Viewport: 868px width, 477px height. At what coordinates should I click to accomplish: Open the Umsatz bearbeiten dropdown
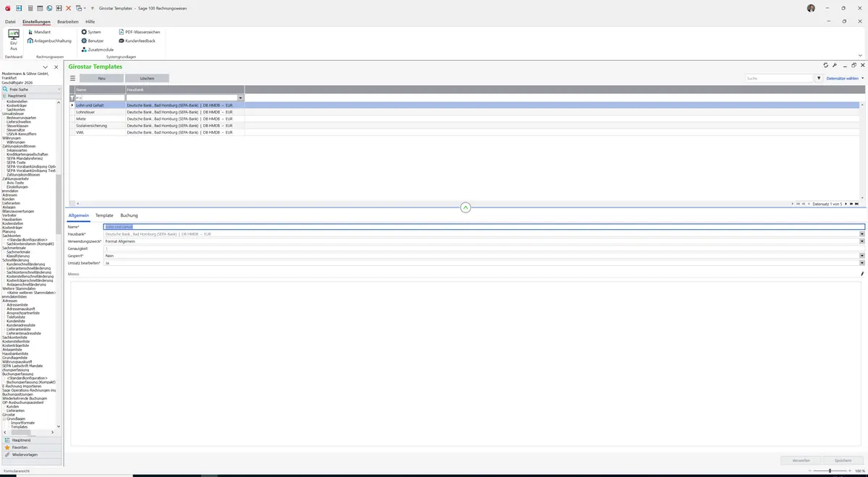tap(862, 262)
